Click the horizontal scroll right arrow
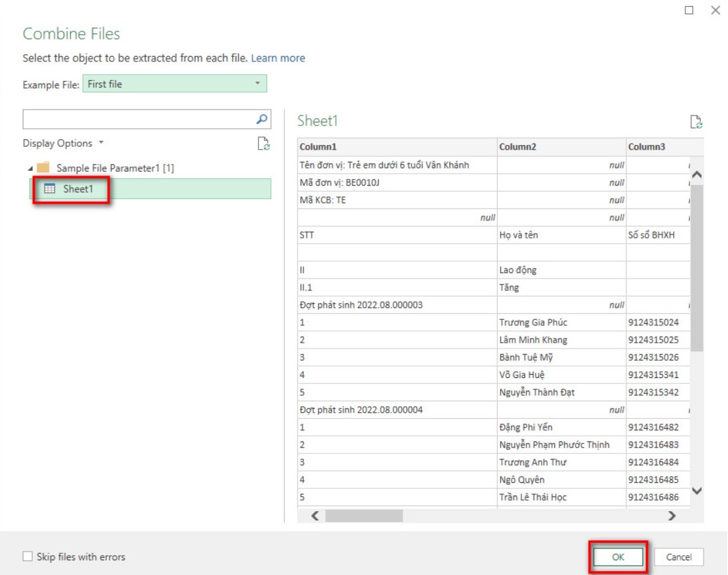Screen dimensions: 728x575 point(671,516)
